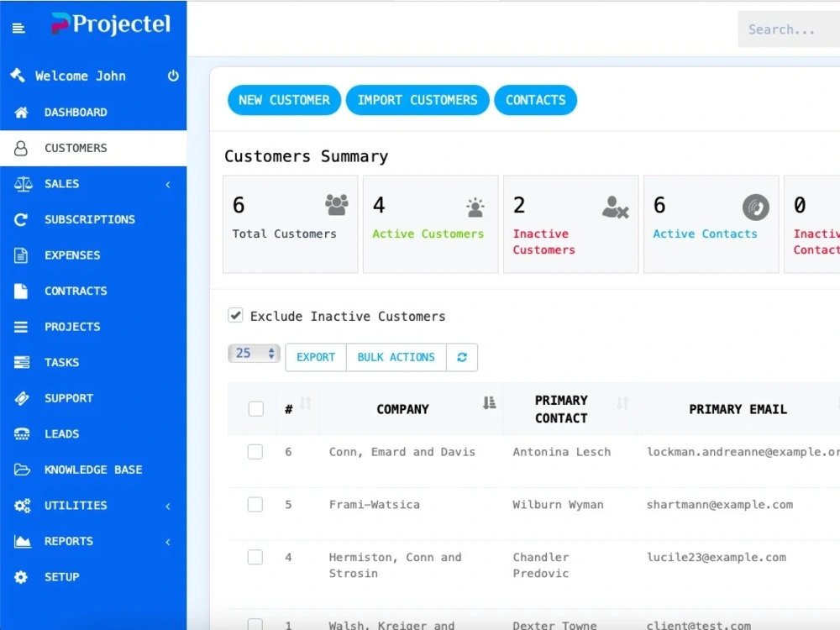Click the Support ticket icon
The height and width of the screenshot is (630, 840).
[22, 398]
